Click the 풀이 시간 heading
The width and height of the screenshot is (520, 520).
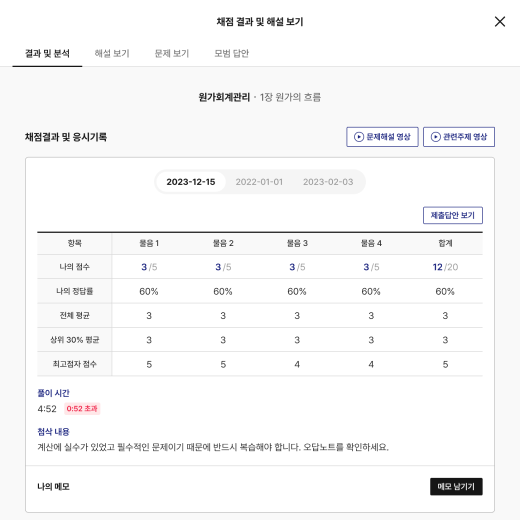coord(53,393)
